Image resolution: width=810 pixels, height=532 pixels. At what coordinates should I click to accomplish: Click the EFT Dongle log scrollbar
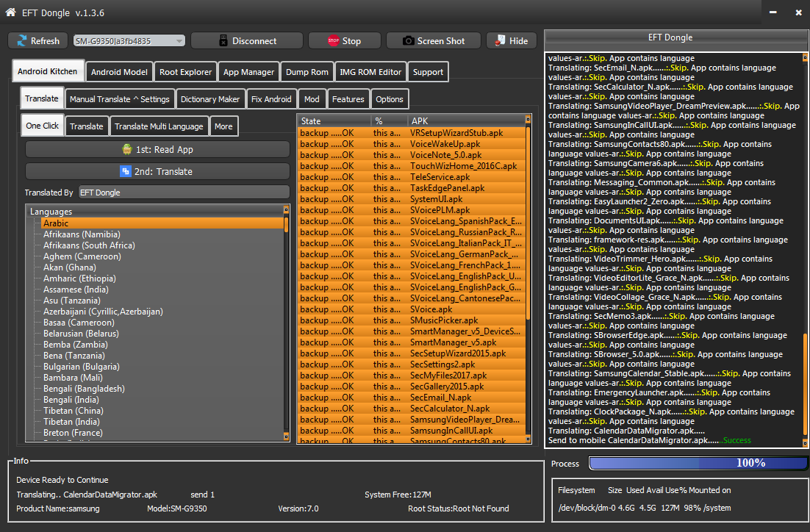click(x=805, y=250)
